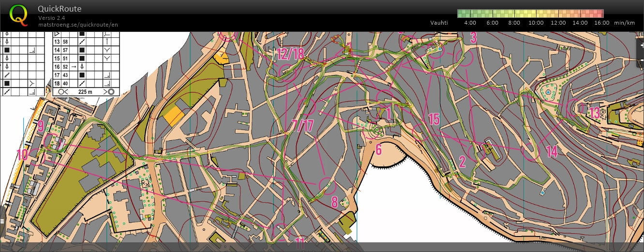Select control circle 8 on the map
644x252 pixels.
tap(327, 185)
